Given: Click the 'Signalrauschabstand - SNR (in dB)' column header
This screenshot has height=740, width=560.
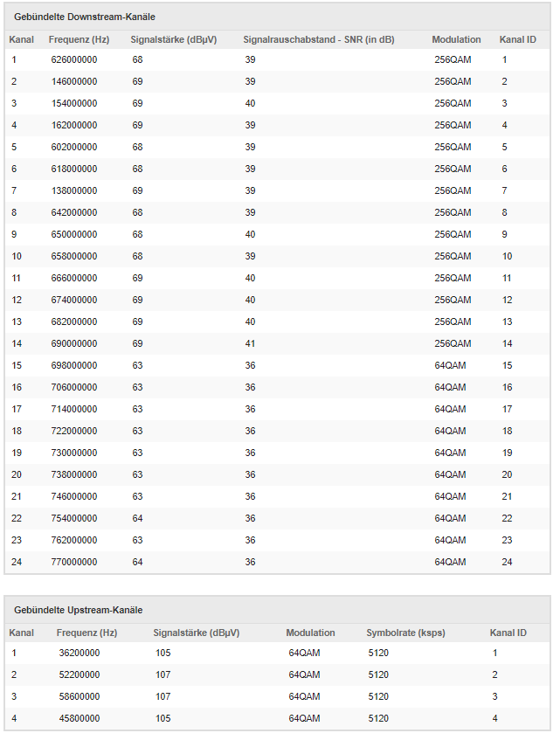Looking at the screenshot, I should [x=318, y=39].
